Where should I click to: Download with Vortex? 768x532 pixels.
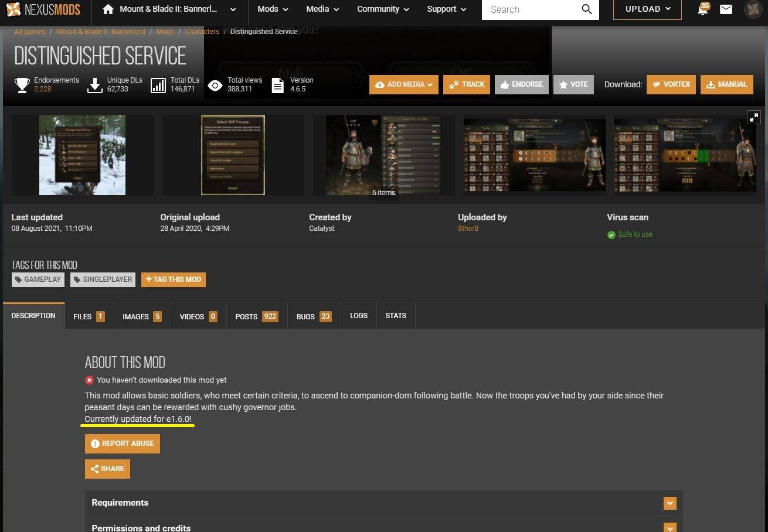point(671,84)
